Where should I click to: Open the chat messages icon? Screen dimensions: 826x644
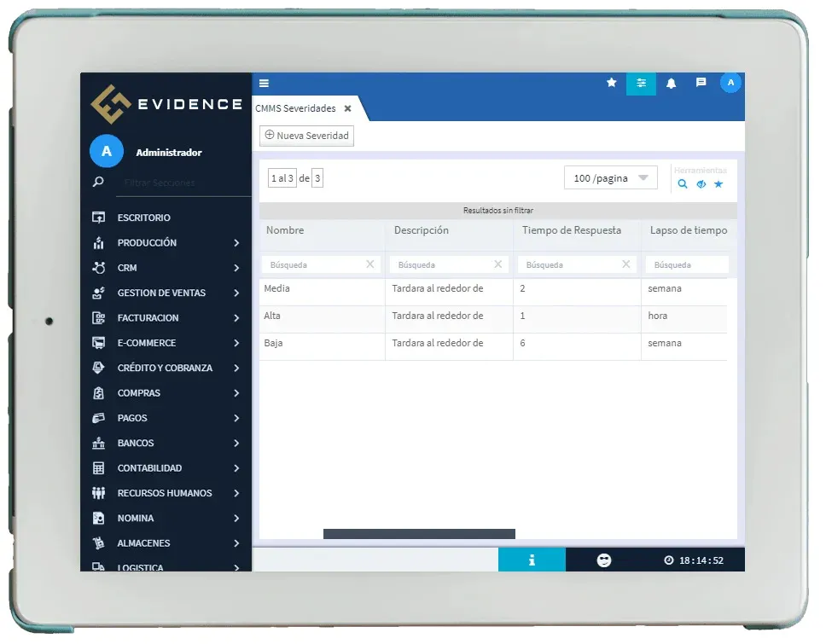[x=701, y=83]
